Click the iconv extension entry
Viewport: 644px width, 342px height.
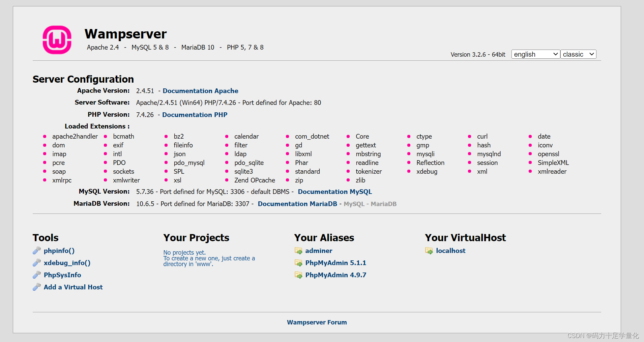pyautogui.click(x=545, y=145)
